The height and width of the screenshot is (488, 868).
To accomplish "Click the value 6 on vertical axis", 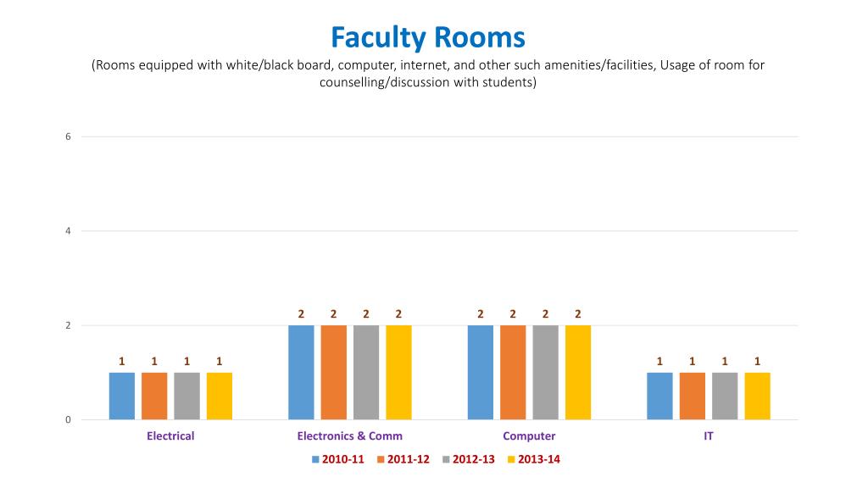I will [68, 136].
